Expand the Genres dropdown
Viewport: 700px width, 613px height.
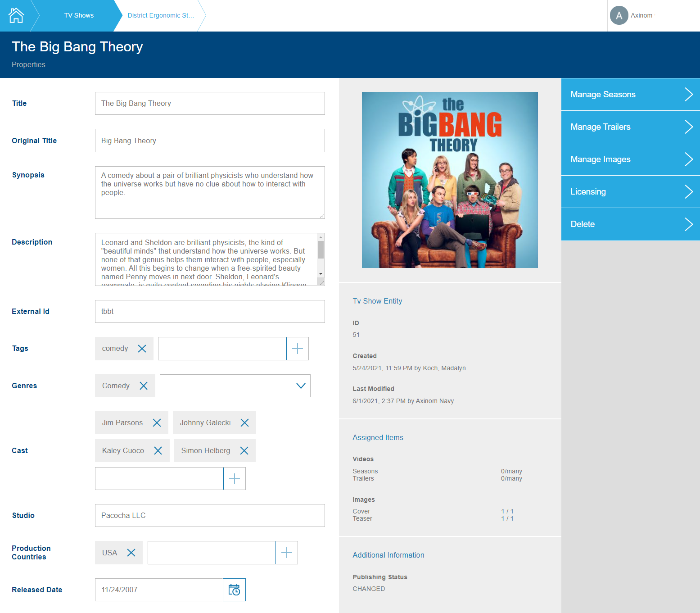tap(301, 386)
